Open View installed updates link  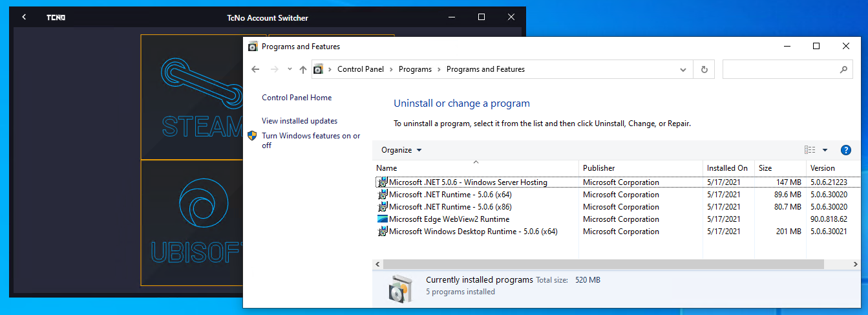(x=299, y=121)
